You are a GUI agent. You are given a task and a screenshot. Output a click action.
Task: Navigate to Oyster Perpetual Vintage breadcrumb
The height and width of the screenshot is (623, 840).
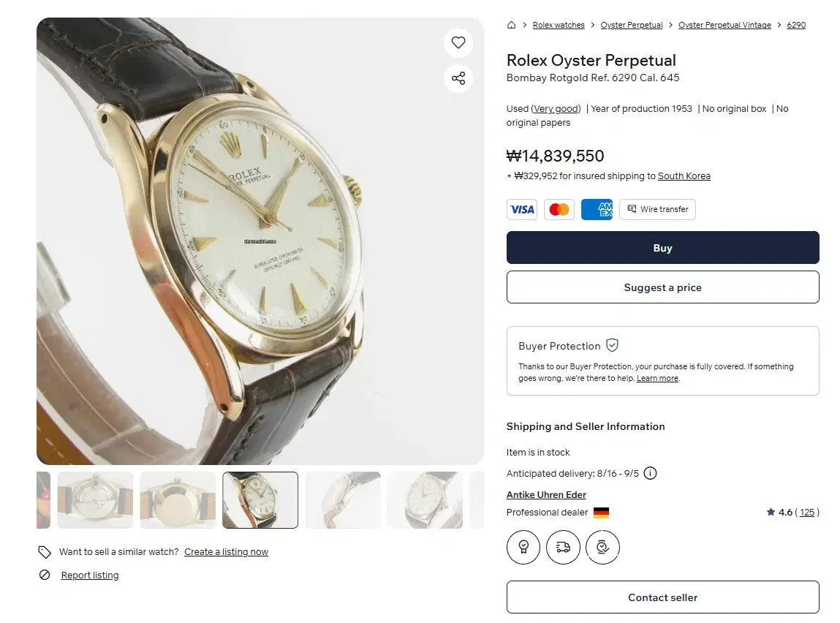[x=724, y=25]
